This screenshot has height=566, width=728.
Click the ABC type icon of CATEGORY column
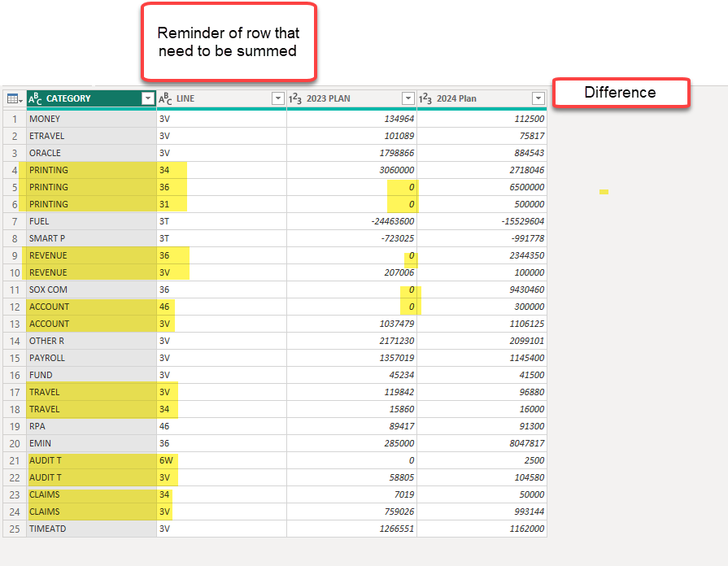coord(35,98)
